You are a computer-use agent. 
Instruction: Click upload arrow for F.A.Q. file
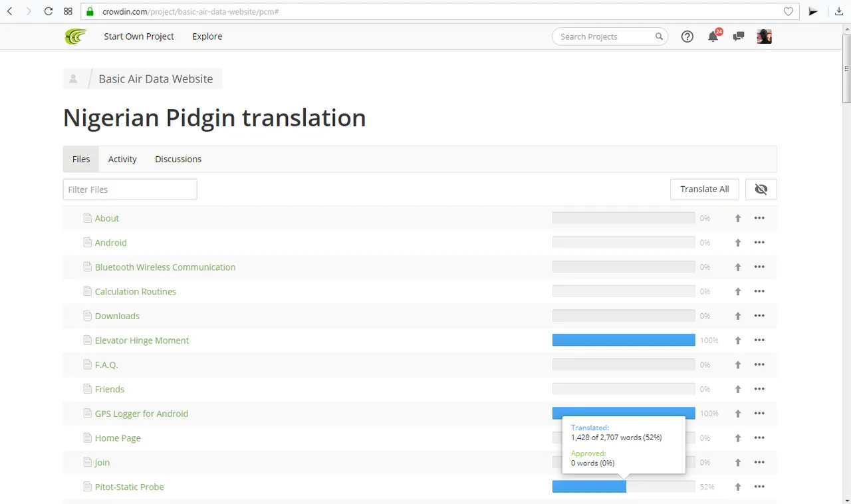tap(737, 364)
